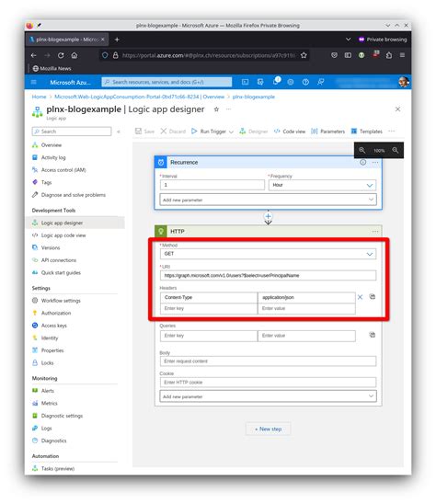
Task: Expand HTTP Add new parameter dropdown
Action: pyautogui.click(x=268, y=396)
